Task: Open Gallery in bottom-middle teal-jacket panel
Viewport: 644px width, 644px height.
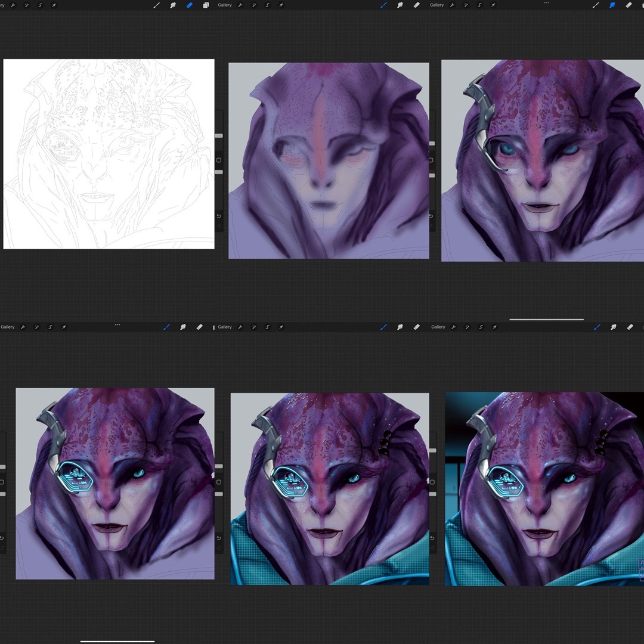Action: [225, 327]
